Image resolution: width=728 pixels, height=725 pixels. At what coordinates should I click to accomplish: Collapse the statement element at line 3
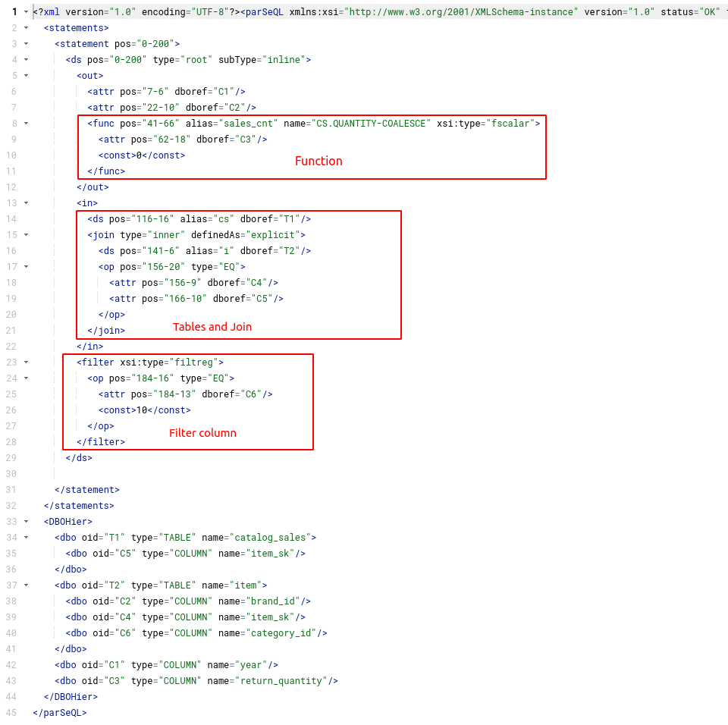pyautogui.click(x=26, y=44)
